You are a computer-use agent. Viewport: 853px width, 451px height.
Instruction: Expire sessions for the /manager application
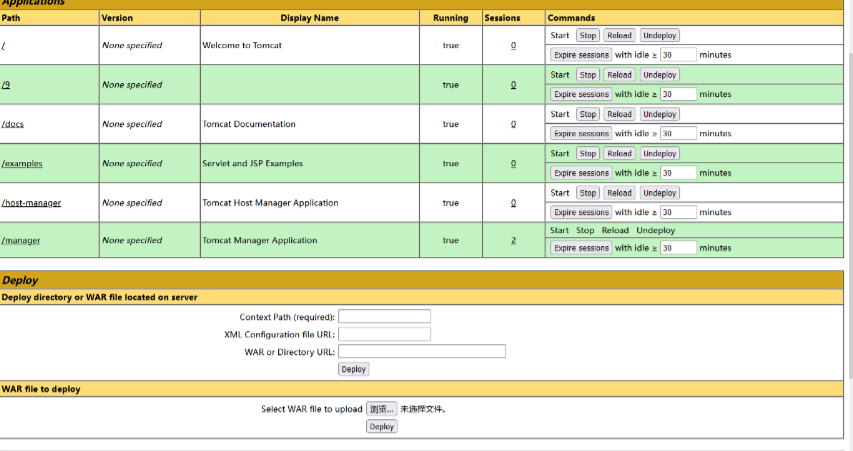click(581, 248)
